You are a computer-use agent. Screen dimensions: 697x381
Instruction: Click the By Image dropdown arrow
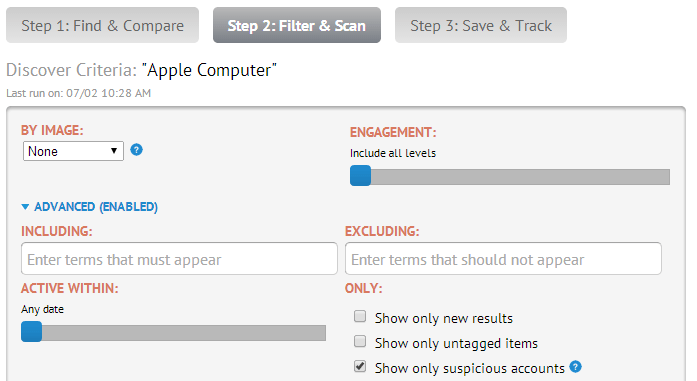[114, 151]
